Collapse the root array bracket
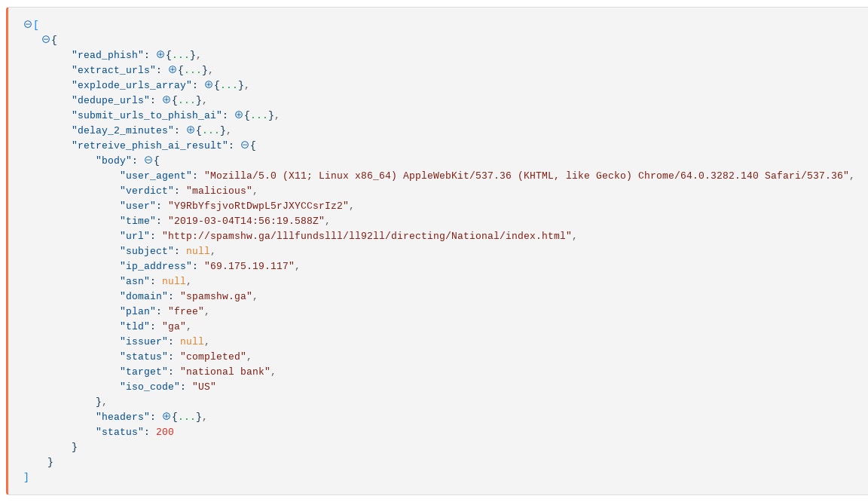Image resolution: width=868 pixels, height=502 pixels. pyautogui.click(x=28, y=25)
